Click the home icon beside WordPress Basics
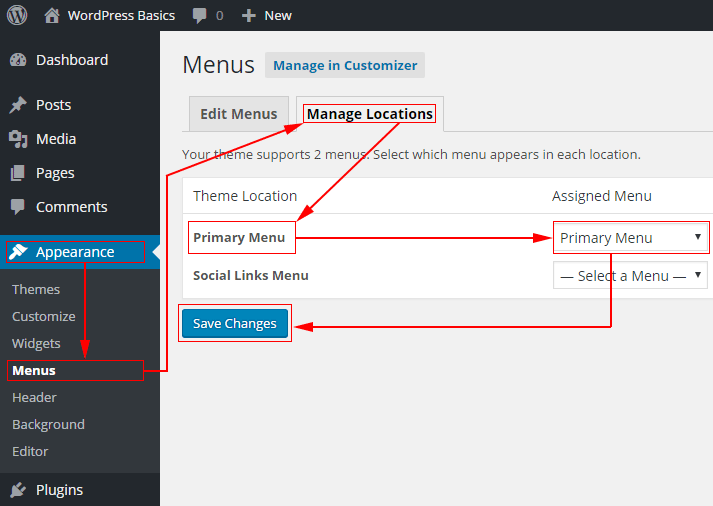 point(52,15)
